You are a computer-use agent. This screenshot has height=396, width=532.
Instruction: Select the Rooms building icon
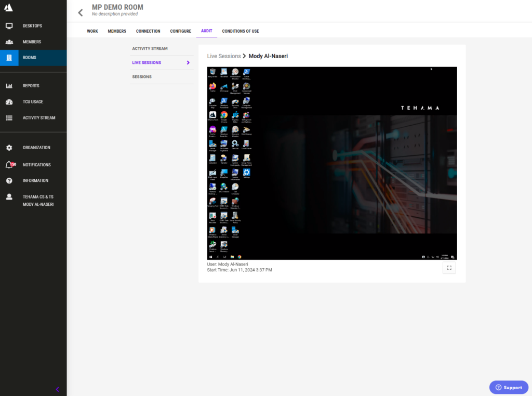pos(9,58)
